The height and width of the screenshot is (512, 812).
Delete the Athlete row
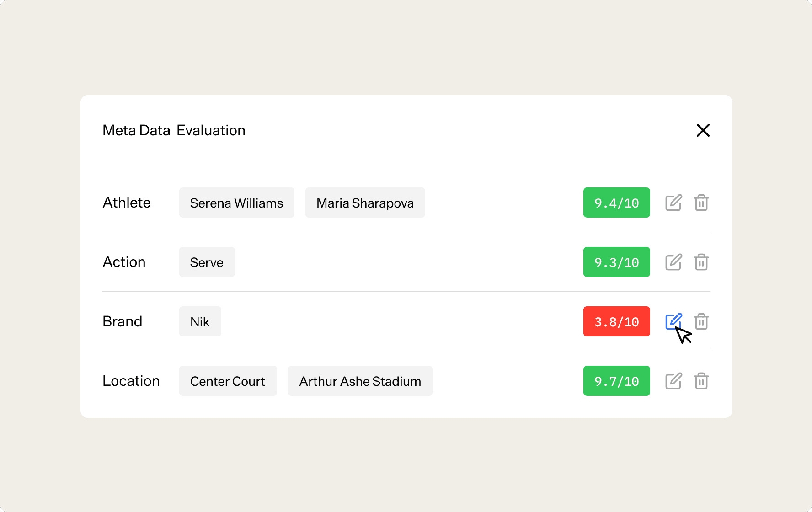tap(701, 203)
